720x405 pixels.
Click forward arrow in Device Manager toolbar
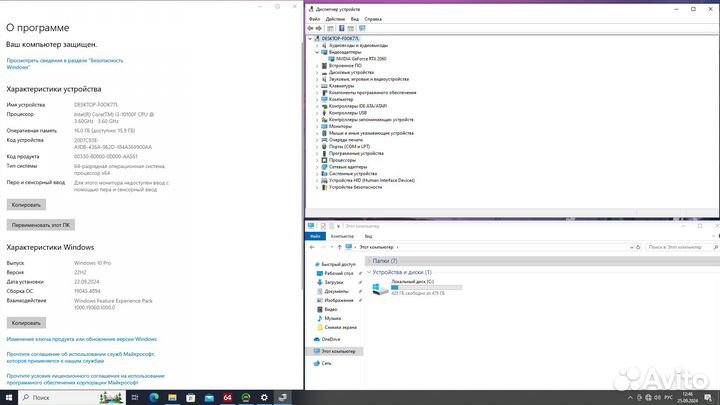(319, 28)
